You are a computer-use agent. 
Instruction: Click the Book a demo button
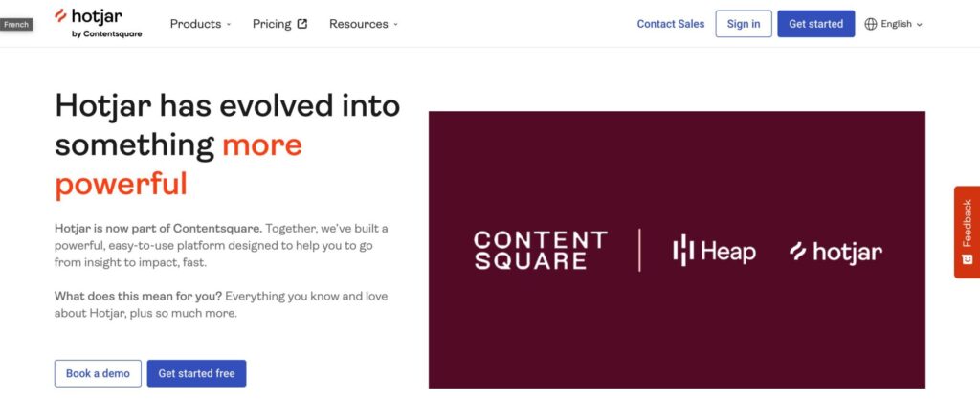coord(99,373)
